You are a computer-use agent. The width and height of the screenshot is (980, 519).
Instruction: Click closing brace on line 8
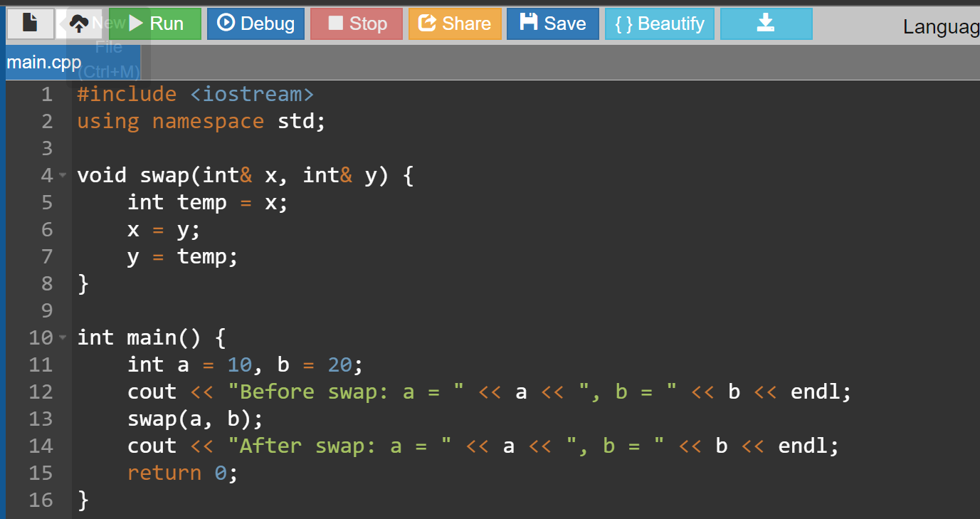pos(83,283)
